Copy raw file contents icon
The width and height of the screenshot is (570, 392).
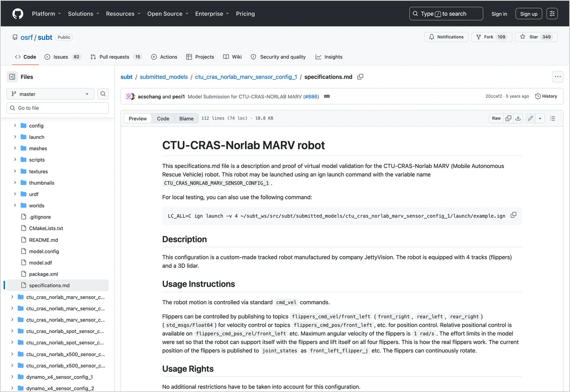coord(509,118)
